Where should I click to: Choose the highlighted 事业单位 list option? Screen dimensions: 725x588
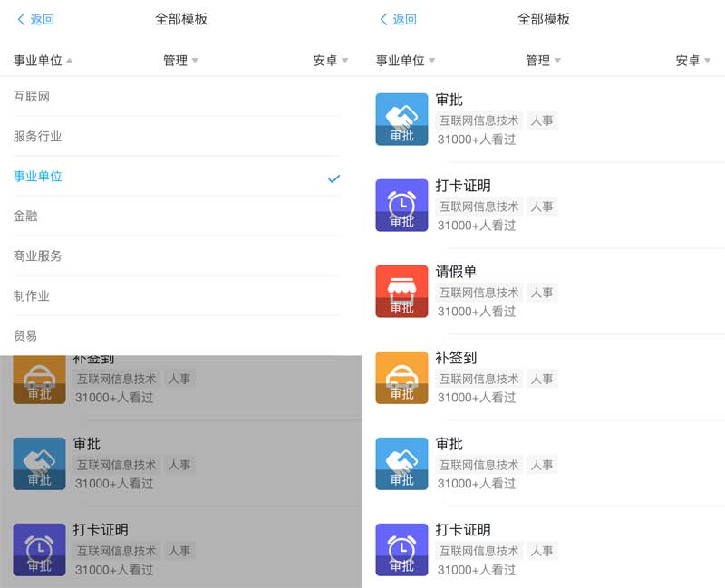click(x=177, y=176)
